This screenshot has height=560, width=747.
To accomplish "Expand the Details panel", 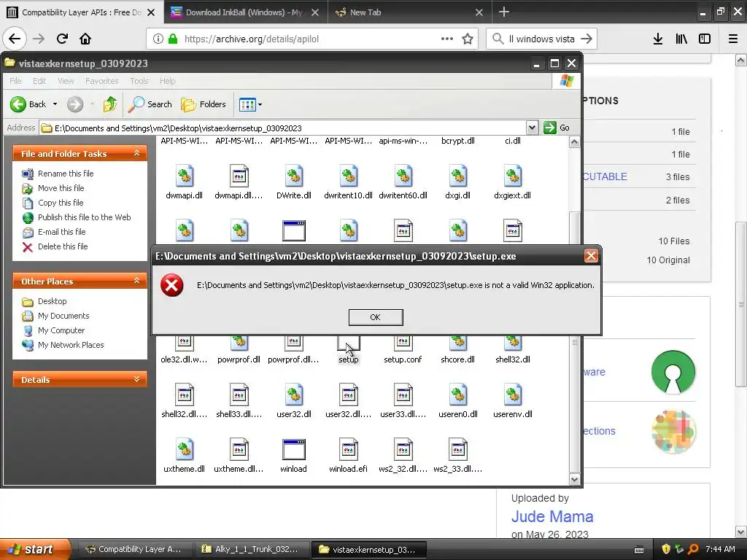I will point(136,379).
